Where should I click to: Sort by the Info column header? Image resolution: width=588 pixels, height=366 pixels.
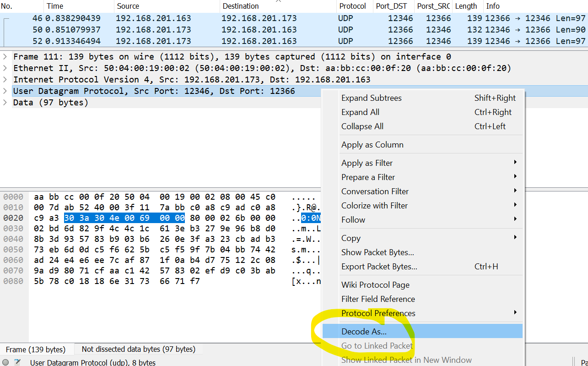pos(535,6)
